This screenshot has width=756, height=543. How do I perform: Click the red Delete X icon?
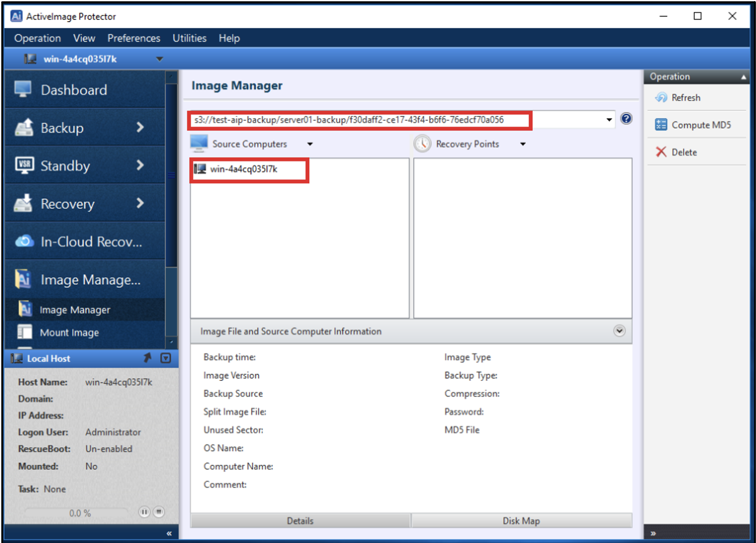tap(661, 152)
